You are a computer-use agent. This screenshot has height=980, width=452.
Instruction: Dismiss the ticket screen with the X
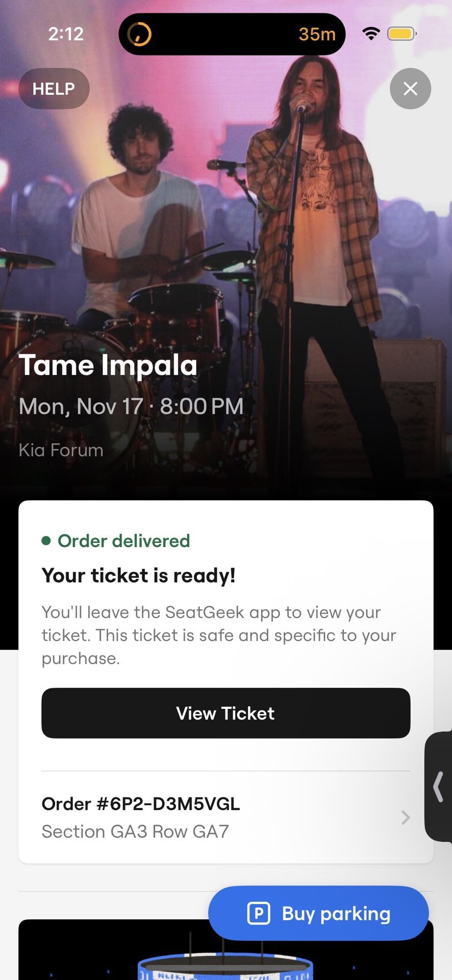tap(410, 88)
